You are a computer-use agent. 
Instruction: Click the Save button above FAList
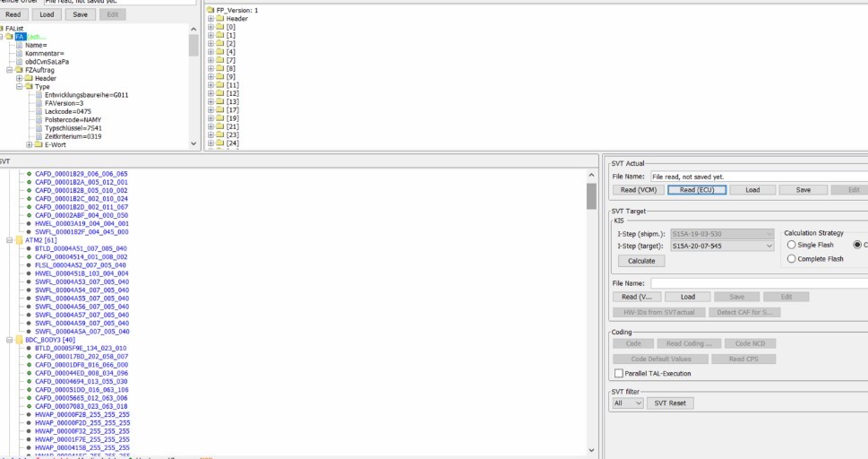(x=81, y=14)
